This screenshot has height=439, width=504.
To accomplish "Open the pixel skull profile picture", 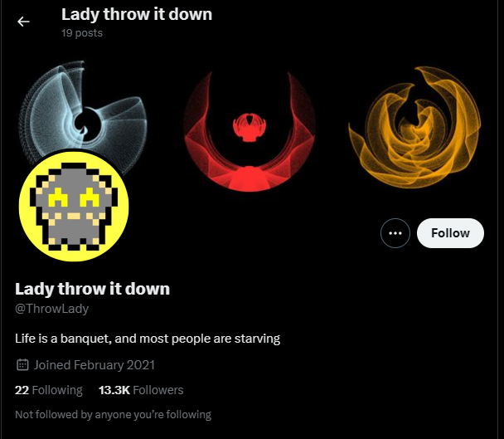I will pyautogui.click(x=74, y=207).
